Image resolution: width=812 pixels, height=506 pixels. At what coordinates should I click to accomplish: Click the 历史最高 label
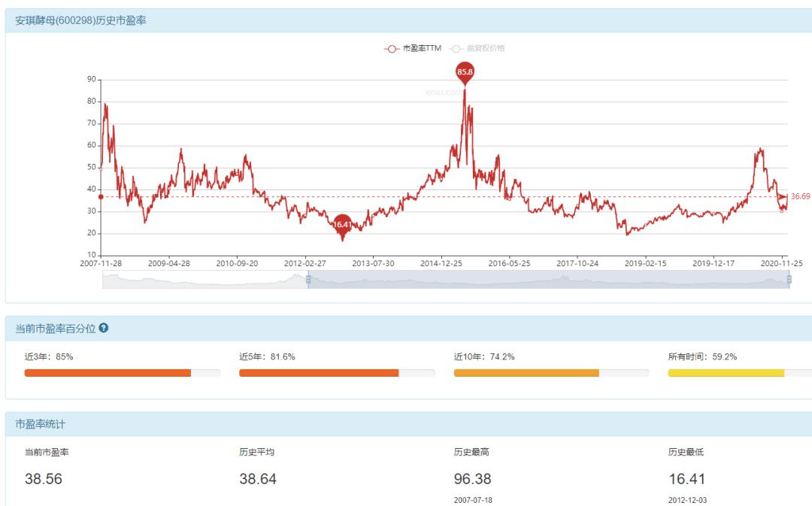471,452
